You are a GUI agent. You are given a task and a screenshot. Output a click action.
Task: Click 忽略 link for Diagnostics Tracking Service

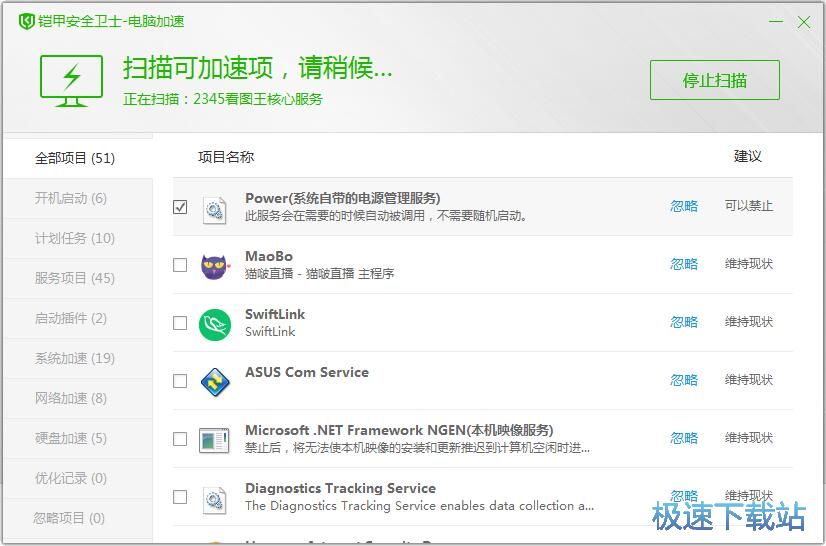coord(684,496)
